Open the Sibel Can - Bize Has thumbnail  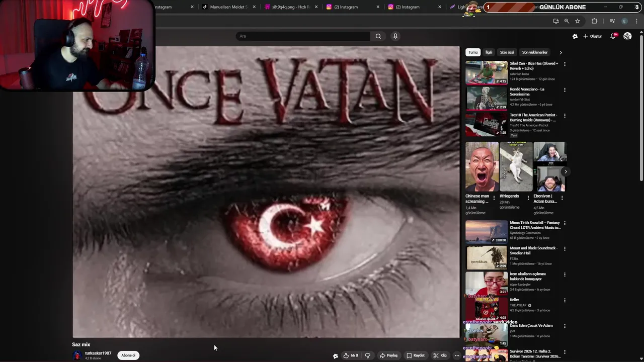tap(487, 73)
